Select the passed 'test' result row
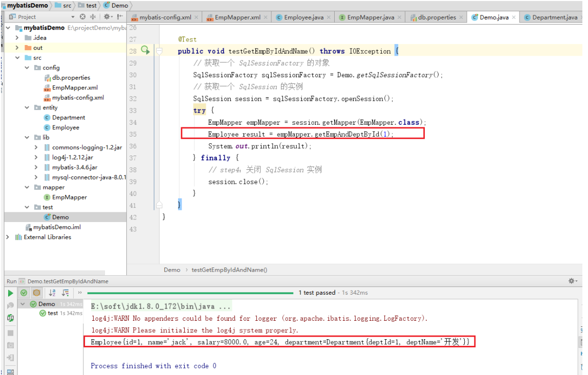588x375 pixels. tap(53, 313)
